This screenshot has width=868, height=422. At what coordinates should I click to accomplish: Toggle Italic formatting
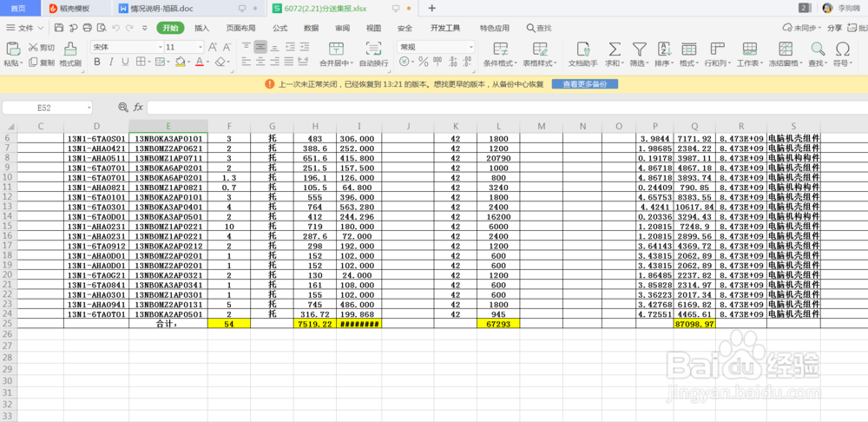[x=111, y=62]
